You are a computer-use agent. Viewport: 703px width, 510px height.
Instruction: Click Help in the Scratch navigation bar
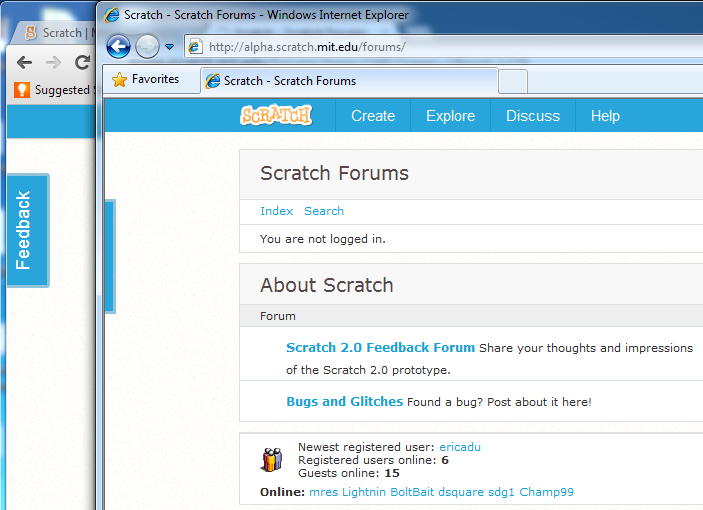pos(605,116)
